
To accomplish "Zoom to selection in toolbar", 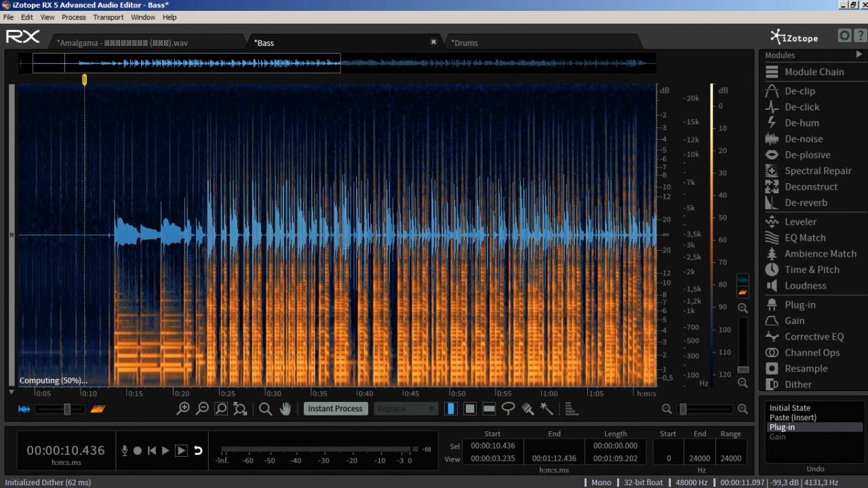I will pos(221,409).
